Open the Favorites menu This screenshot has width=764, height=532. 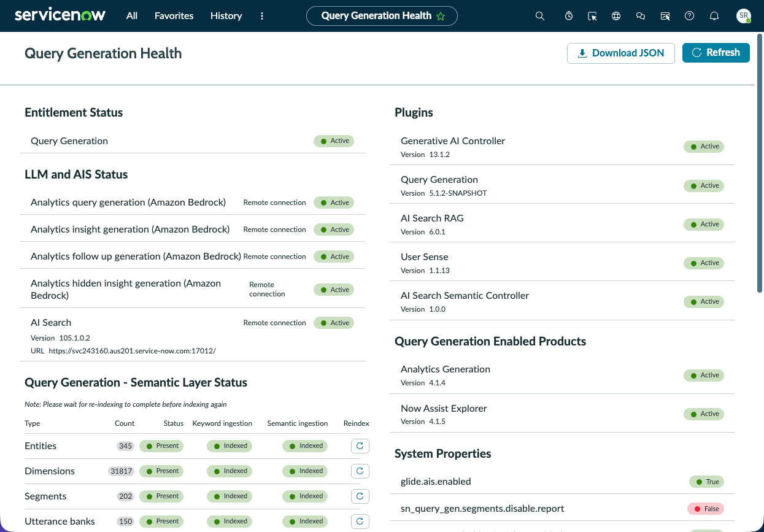tap(174, 16)
